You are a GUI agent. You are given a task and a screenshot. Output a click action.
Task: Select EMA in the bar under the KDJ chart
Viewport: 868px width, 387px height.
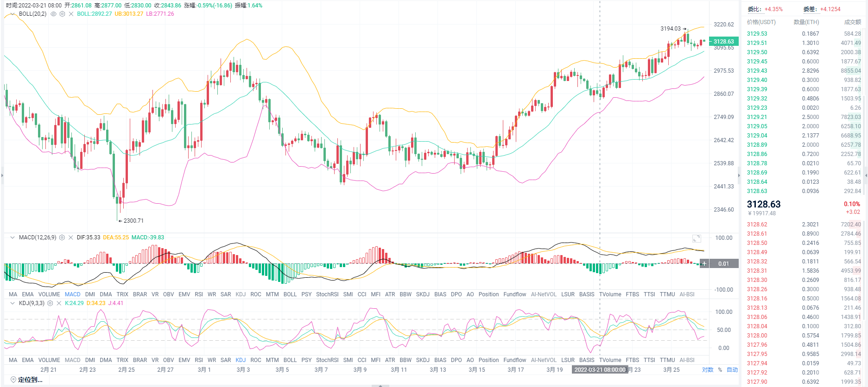28,360
